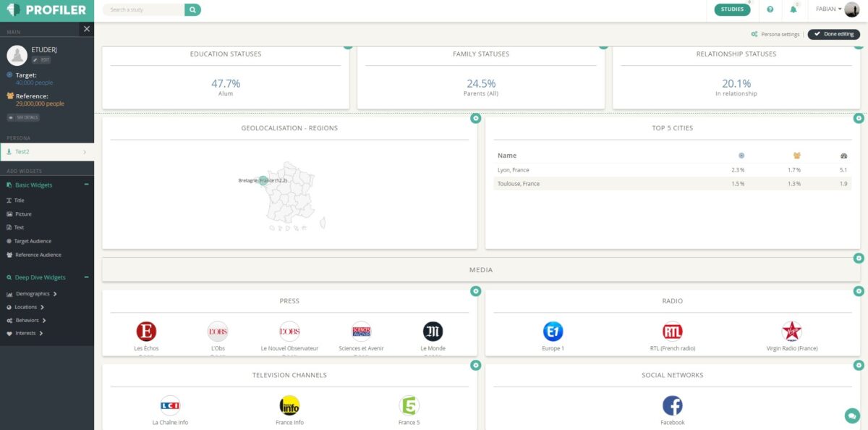Add a Text widget
Image resolution: width=868 pixels, height=430 pixels.
(x=15, y=227)
